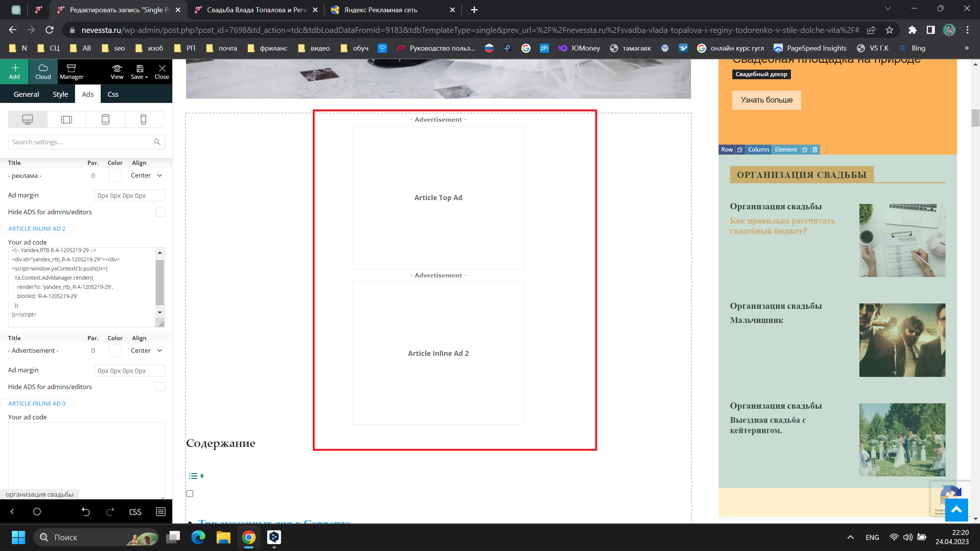Toggle first Hide ADS for admins/editors checkbox

[160, 212]
